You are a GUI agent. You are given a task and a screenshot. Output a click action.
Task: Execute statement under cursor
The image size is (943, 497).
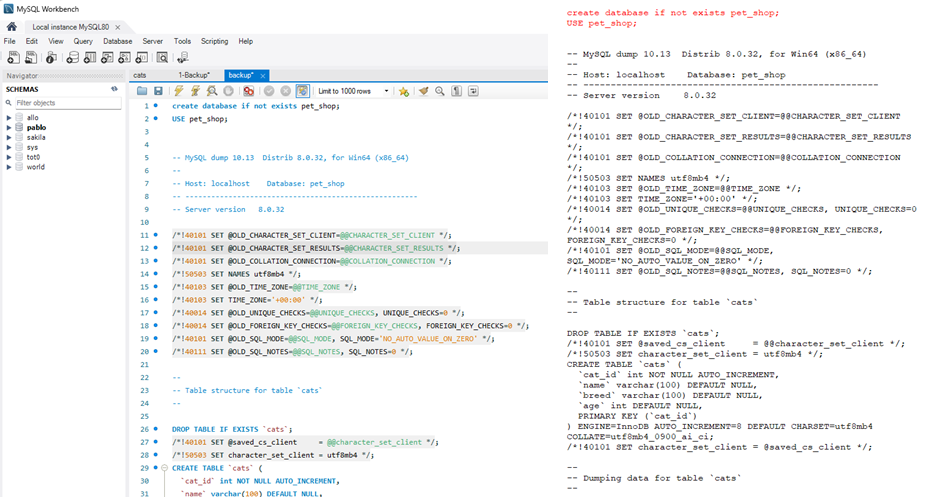coord(195,91)
